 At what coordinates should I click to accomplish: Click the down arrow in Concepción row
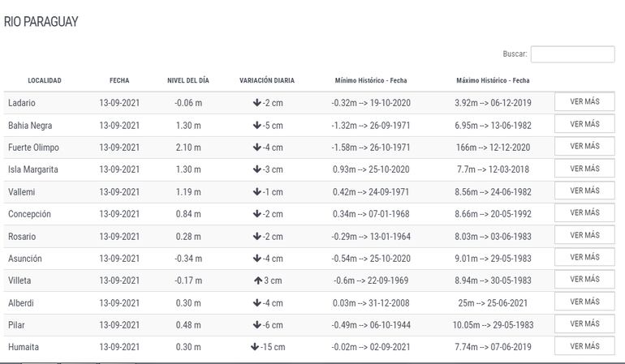256,214
